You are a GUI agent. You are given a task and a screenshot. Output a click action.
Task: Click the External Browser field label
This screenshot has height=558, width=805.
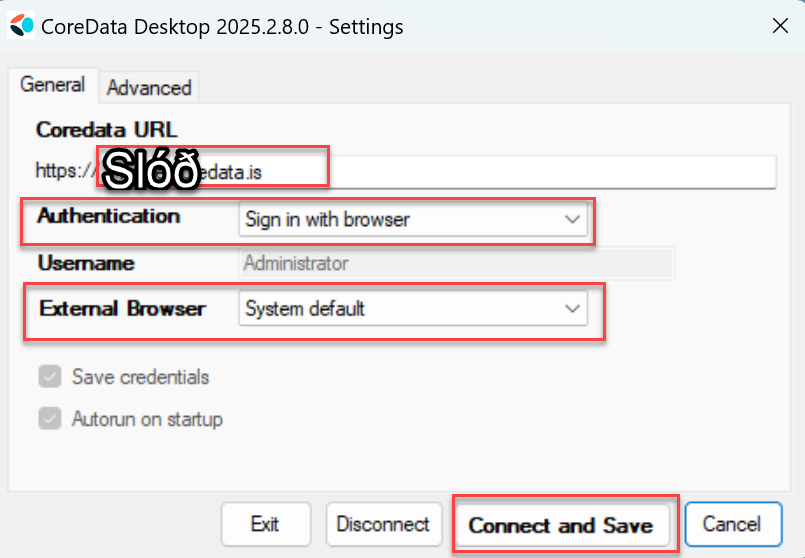122,308
